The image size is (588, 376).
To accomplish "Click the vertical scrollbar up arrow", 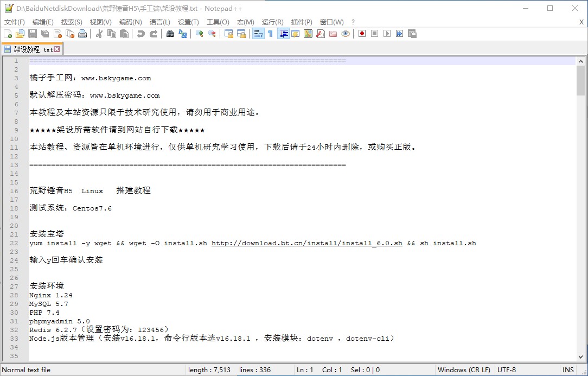I will tap(580, 61).
